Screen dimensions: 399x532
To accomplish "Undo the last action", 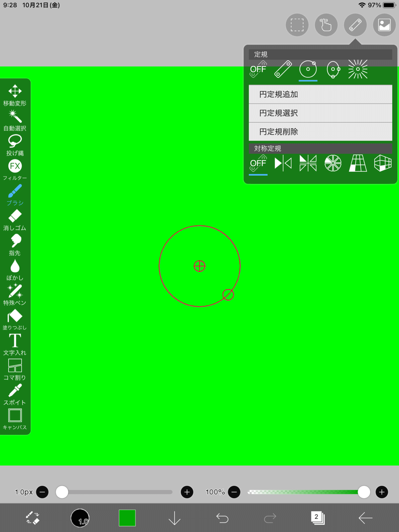I will (222, 518).
